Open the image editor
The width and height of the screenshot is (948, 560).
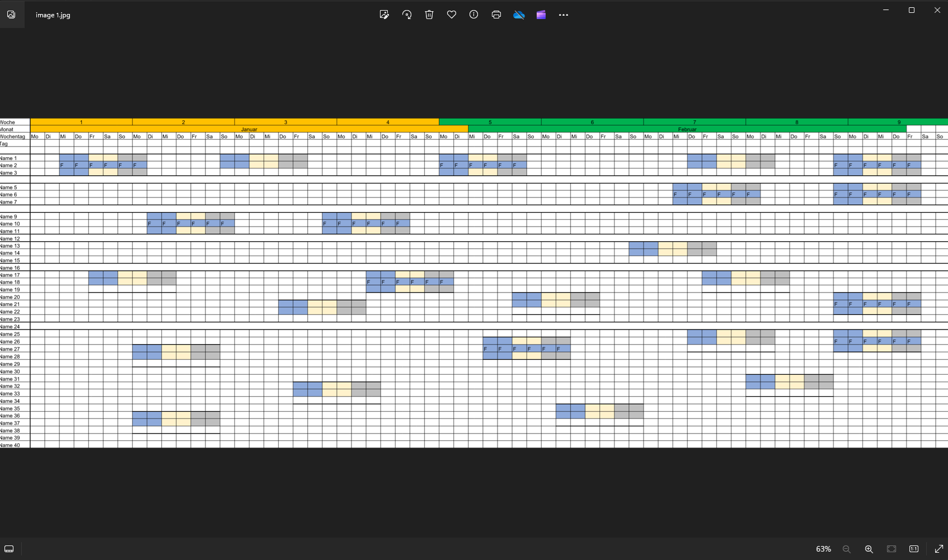[x=384, y=15]
